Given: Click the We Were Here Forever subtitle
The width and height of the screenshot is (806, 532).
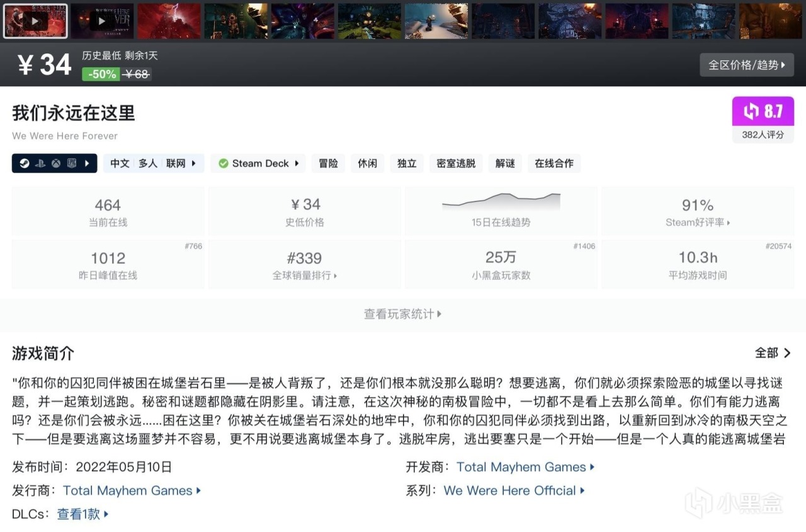Looking at the screenshot, I should coord(65,136).
